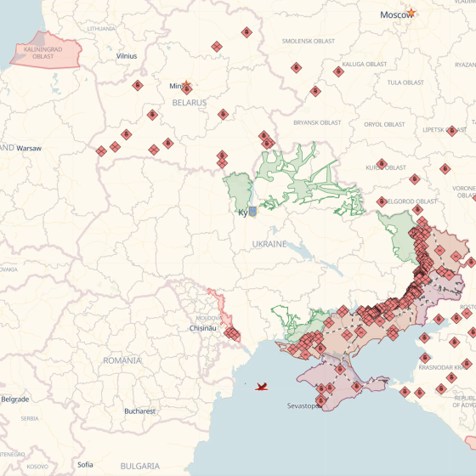Select the highlighted Kaliningrad Oblast region
476x476 pixels.
(x=46, y=50)
